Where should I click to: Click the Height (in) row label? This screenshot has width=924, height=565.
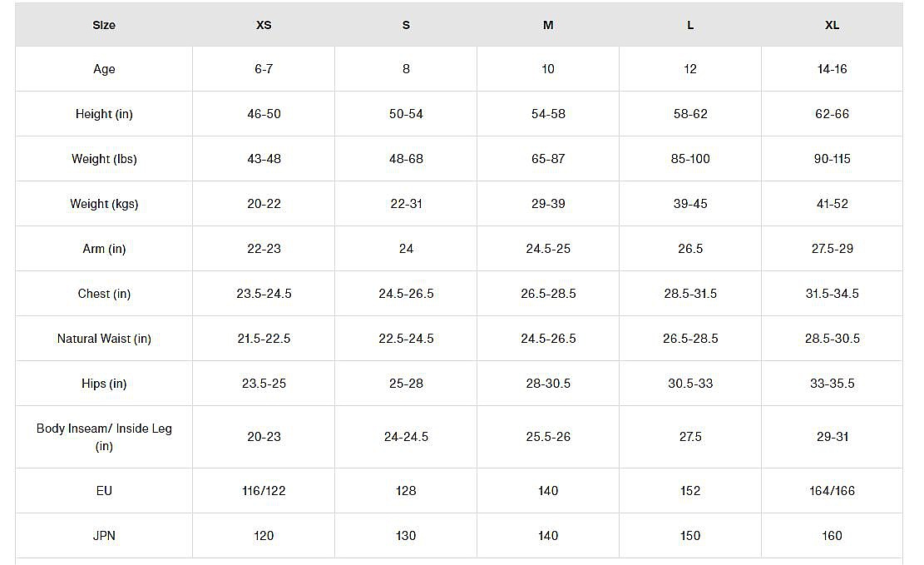[x=104, y=114]
